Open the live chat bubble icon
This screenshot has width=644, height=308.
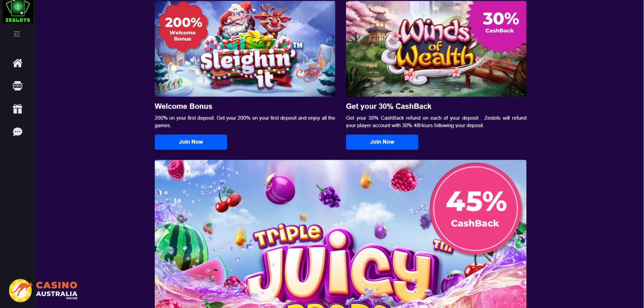coord(18,132)
